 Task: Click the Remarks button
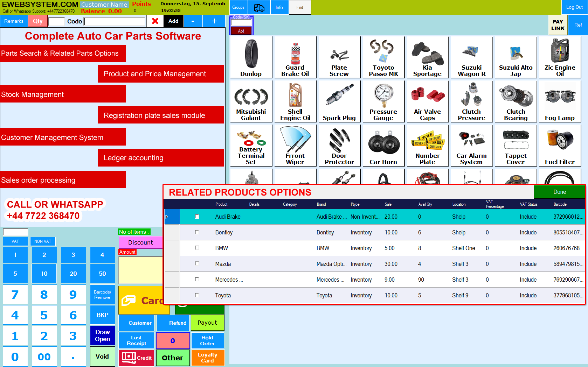click(x=14, y=21)
